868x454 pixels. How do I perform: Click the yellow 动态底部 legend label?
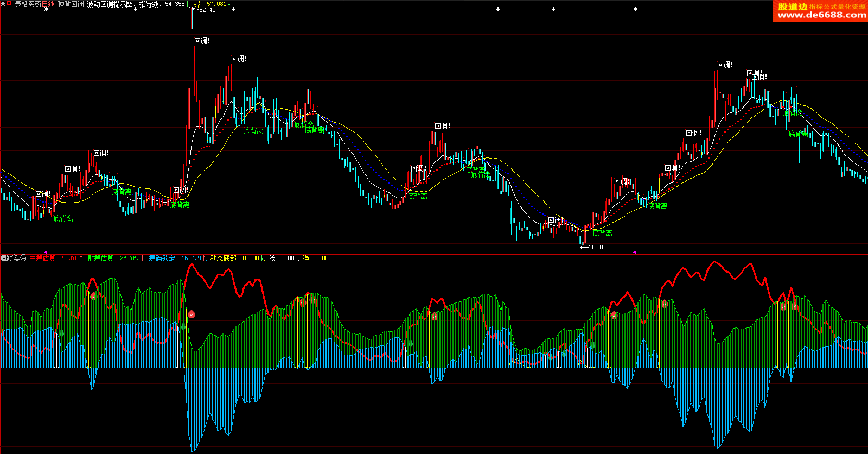[224, 258]
